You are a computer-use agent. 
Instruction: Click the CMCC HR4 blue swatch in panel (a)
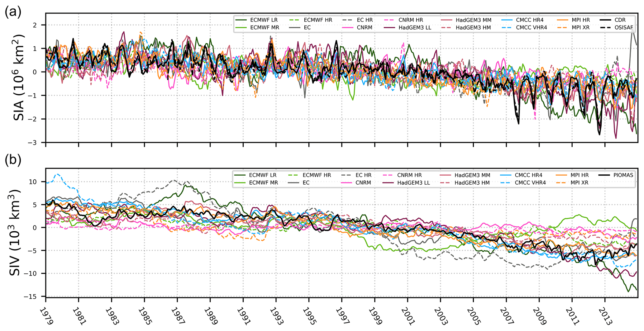point(507,20)
